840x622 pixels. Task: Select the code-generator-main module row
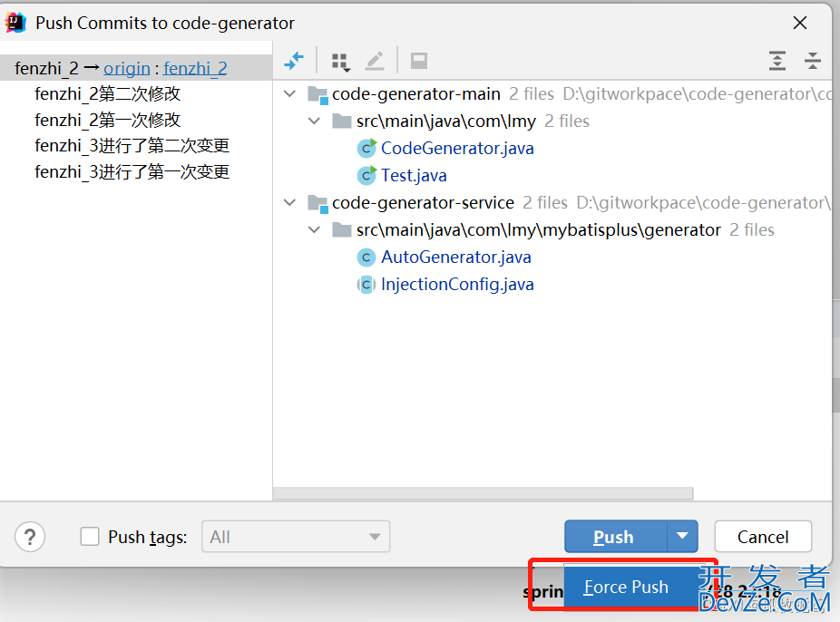(552, 94)
